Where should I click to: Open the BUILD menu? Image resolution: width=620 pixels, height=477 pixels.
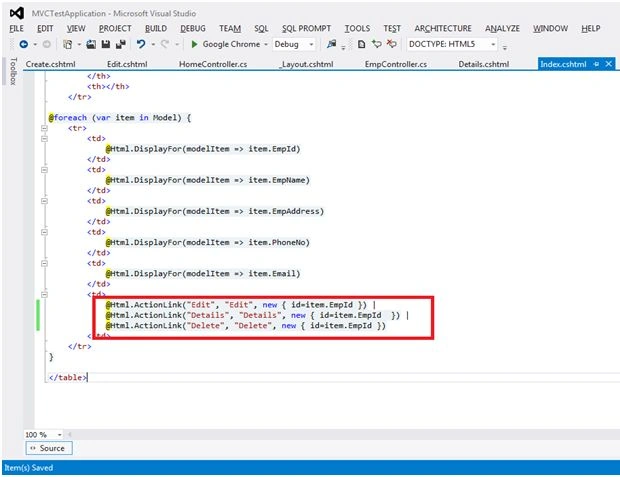tap(156, 28)
